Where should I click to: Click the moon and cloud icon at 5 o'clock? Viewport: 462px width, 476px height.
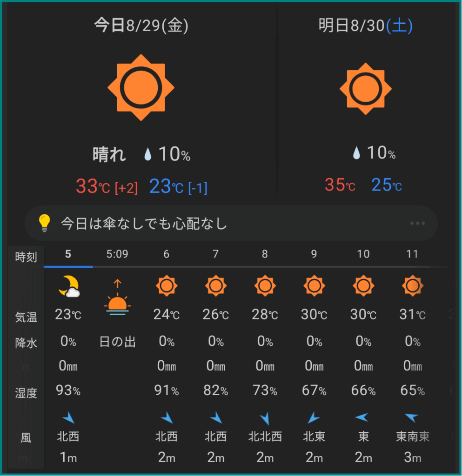click(x=68, y=286)
